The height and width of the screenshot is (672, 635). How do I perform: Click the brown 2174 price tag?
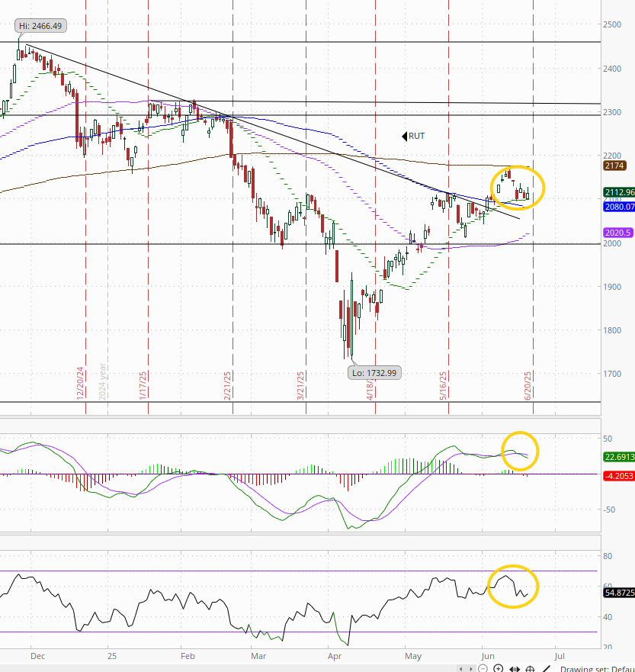614,166
